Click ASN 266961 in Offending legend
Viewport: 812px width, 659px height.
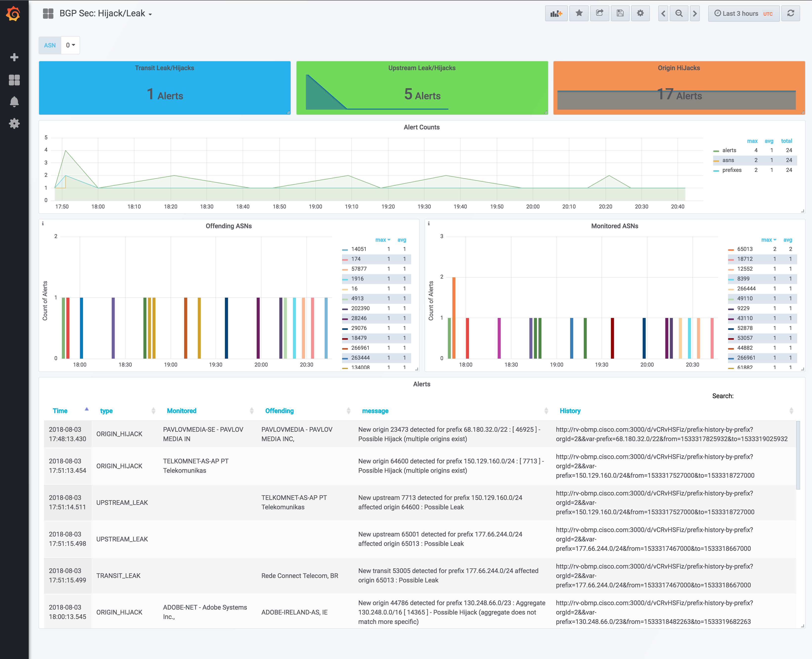click(x=361, y=348)
